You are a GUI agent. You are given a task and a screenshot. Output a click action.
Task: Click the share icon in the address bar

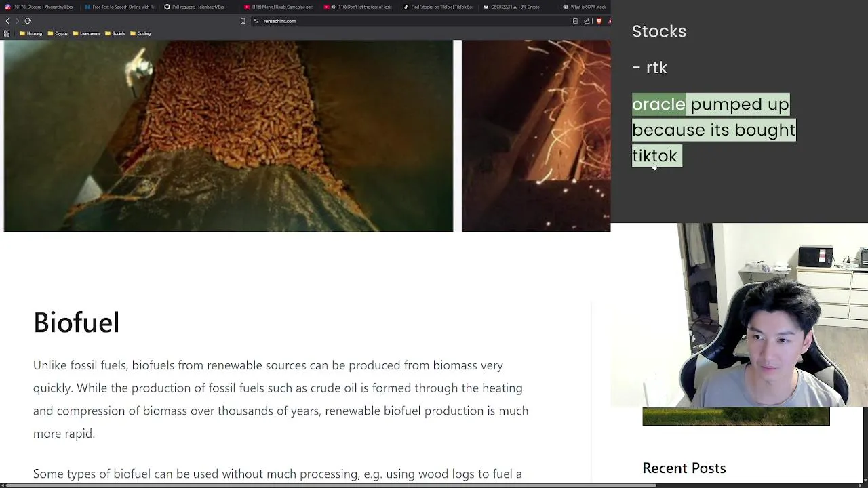pos(587,21)
